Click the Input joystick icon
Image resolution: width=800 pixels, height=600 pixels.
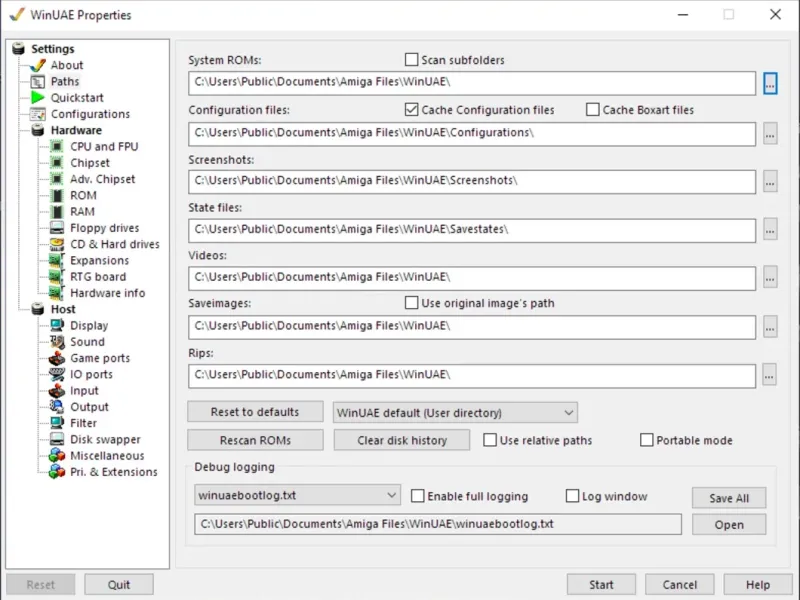coord(57,391)
